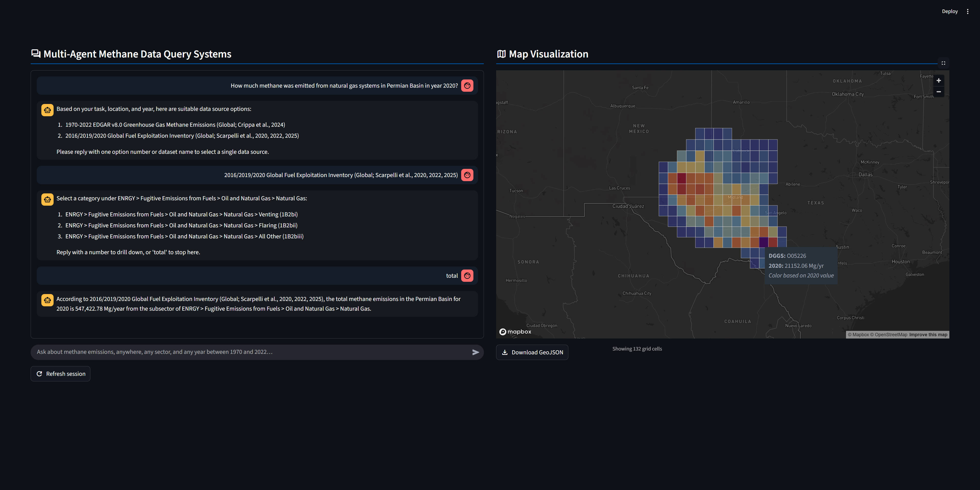Download the GeoJSON file

click(x=532, y=352)
